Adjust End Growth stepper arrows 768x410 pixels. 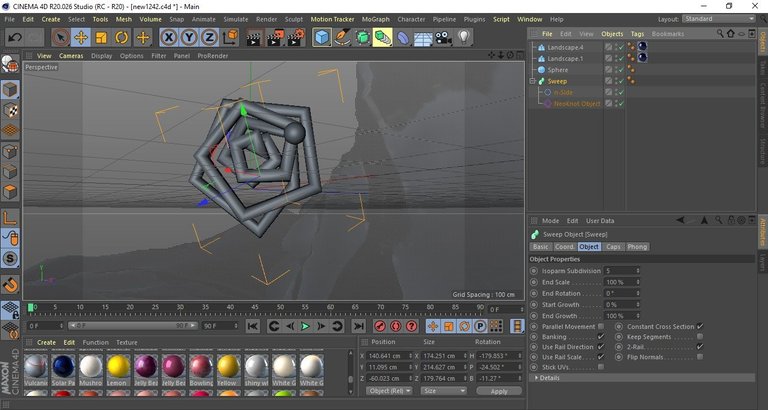click(x=638, y=316)
